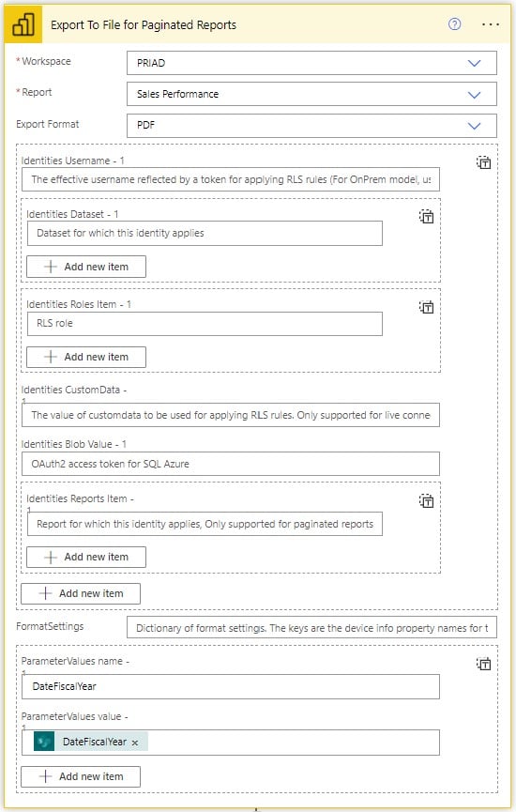Switch Identities Roles Item to array mode
This screenshot has width=516, height=812.
[426, 307]
